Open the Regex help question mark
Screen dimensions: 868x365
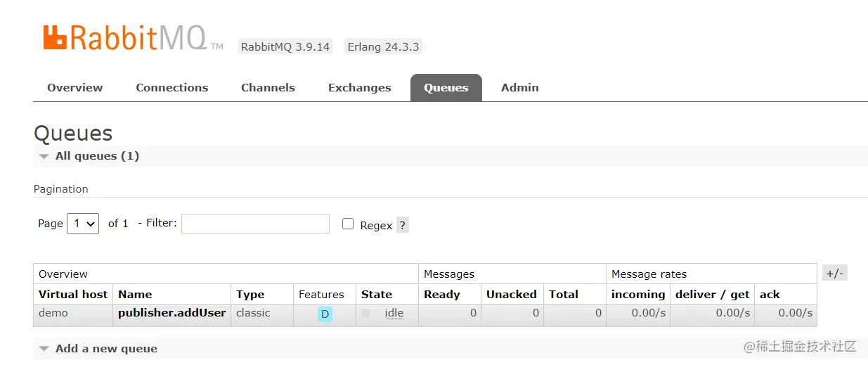(x=402, y=225)
